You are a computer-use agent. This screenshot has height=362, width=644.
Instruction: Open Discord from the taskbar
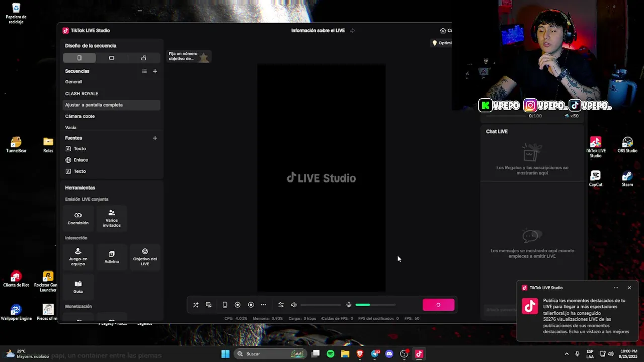[389, 354]
